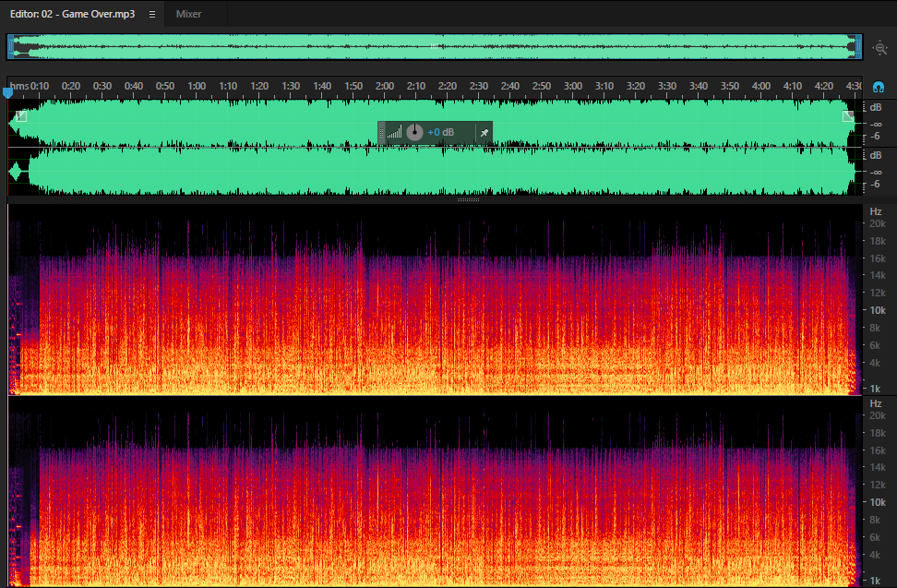The width and height of the screenshot is (897, 588).
Task: Click the overview navigator left handle
Action: pos(10,46)
